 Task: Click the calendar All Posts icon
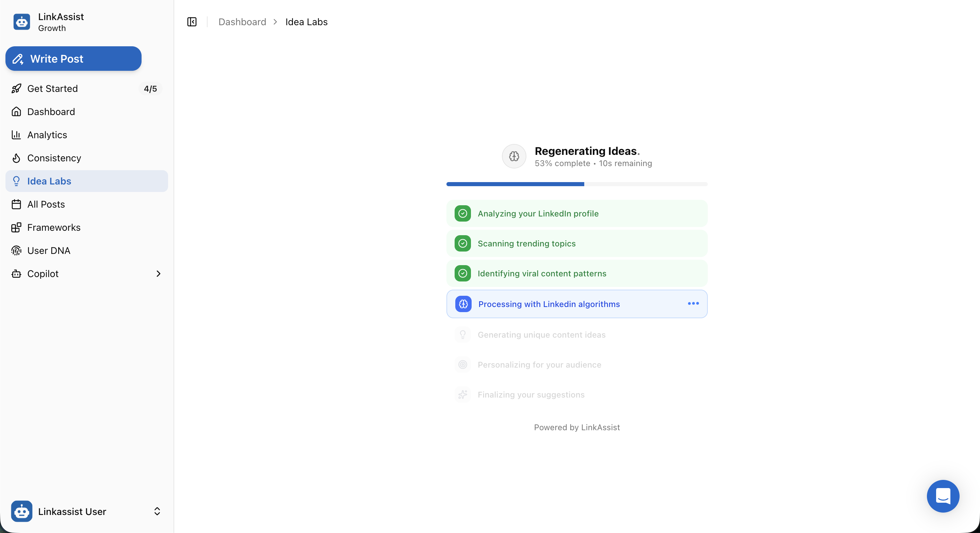pyautogui.click(x=16, y=204)
